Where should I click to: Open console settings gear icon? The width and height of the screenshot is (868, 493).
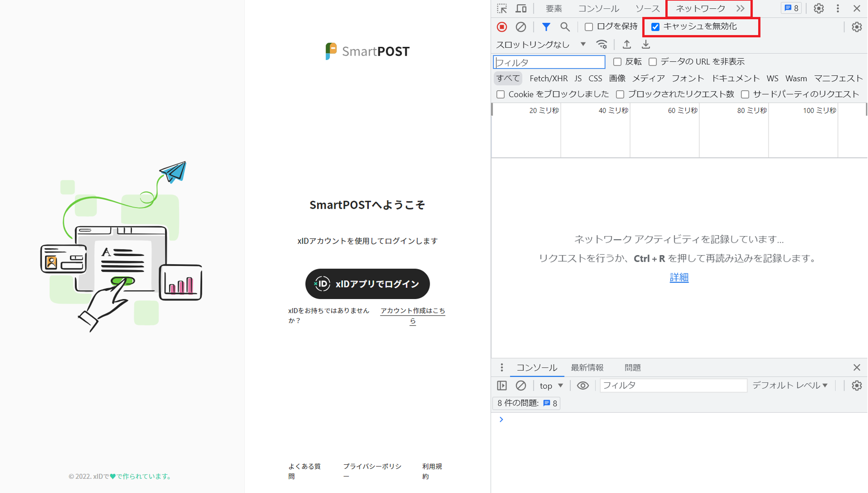click(856, 385)
